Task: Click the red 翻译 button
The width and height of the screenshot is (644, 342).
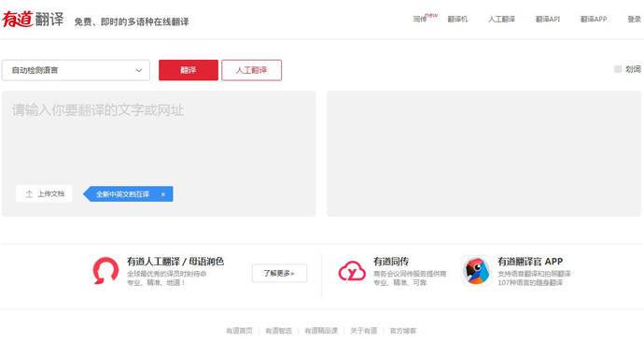Action: coord(189,70)
